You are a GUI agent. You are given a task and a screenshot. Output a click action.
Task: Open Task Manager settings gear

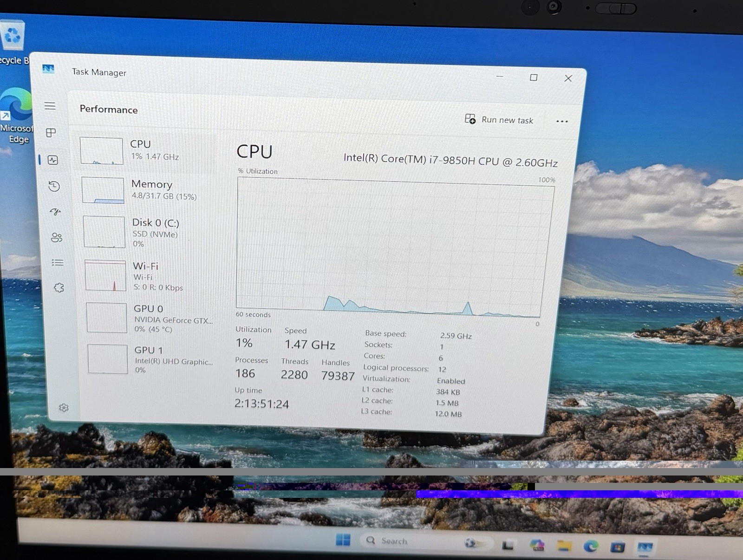click(x=64, y=408)
